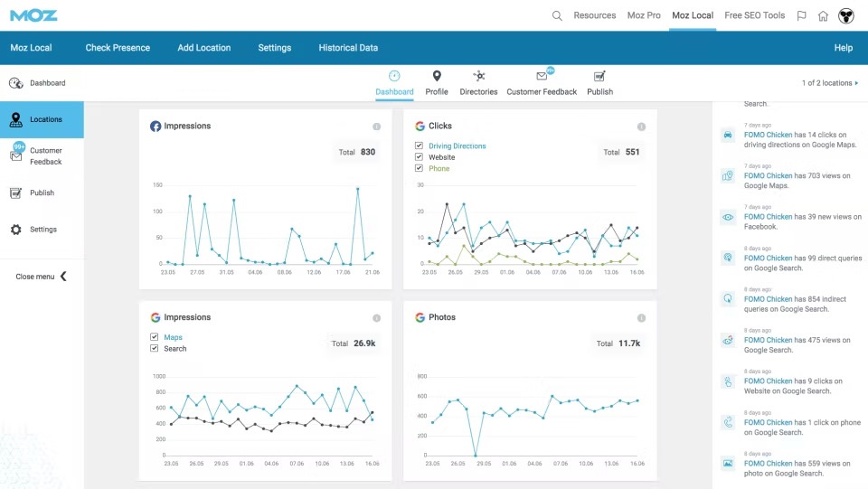Select the Profile pin icon tab
The height and width of the screenshot is (489, 868).
tap(437, 77)
